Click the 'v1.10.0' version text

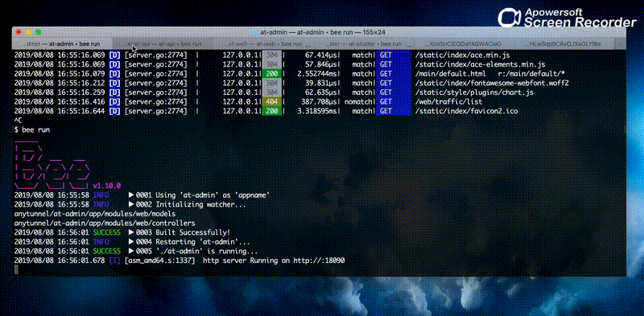point(107,186)
